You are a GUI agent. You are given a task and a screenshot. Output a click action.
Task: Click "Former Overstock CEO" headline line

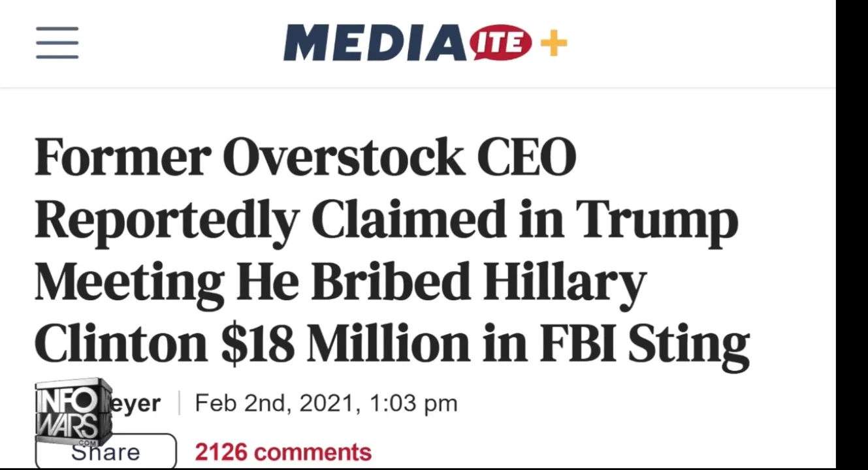[305, 157]
